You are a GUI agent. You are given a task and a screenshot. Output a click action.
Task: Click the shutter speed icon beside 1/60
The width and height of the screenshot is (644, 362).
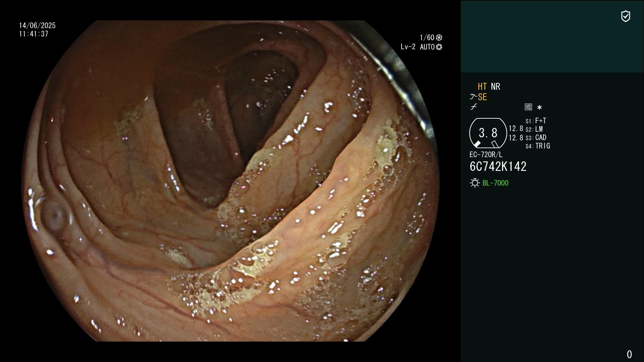coord(439,38)
